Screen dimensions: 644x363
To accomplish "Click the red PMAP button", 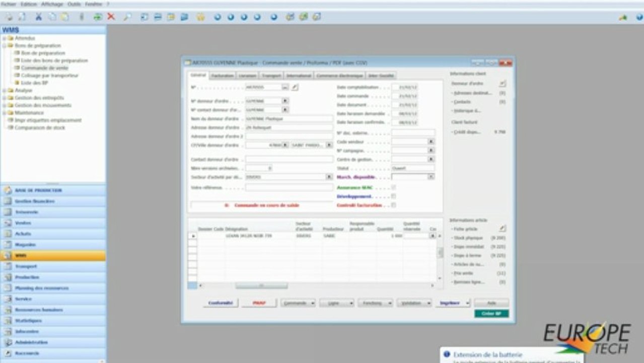I will point(259,303).
